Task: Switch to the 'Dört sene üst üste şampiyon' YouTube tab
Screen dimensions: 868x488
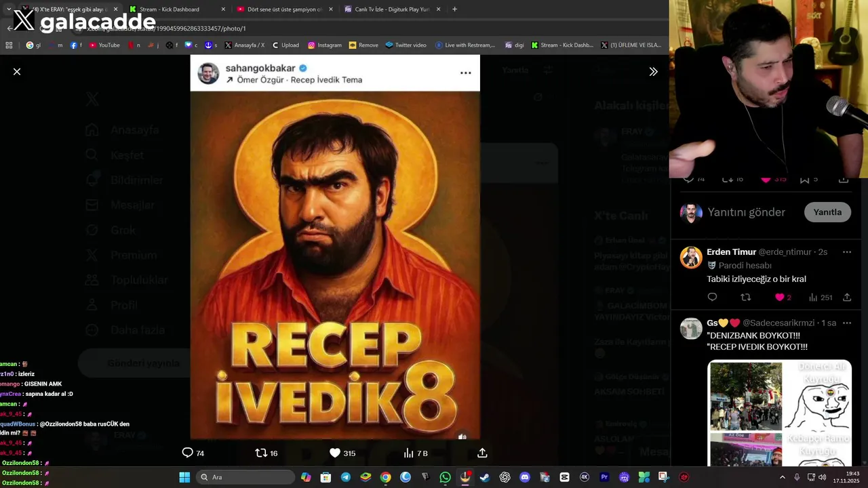Action: coord(285,9)
